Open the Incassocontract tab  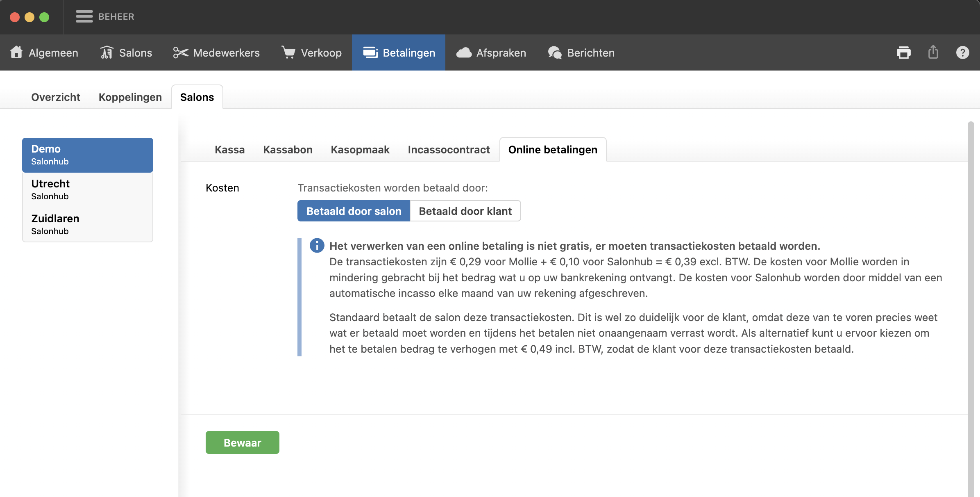click(x=449, y=150)
